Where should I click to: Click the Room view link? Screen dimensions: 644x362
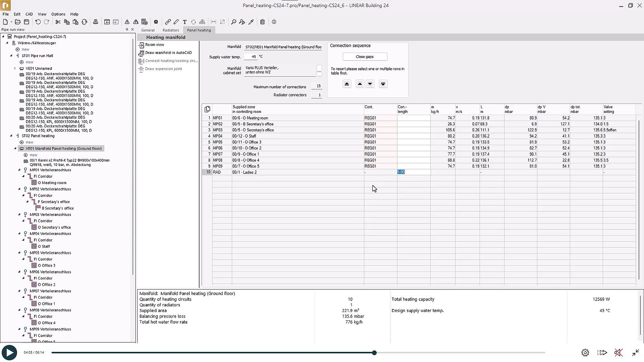(154, 45)
